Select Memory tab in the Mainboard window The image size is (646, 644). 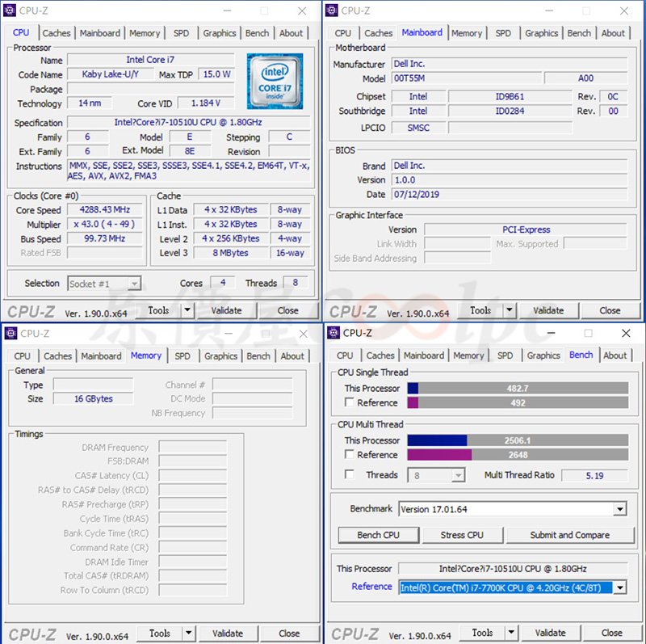(x=467, y=33)
